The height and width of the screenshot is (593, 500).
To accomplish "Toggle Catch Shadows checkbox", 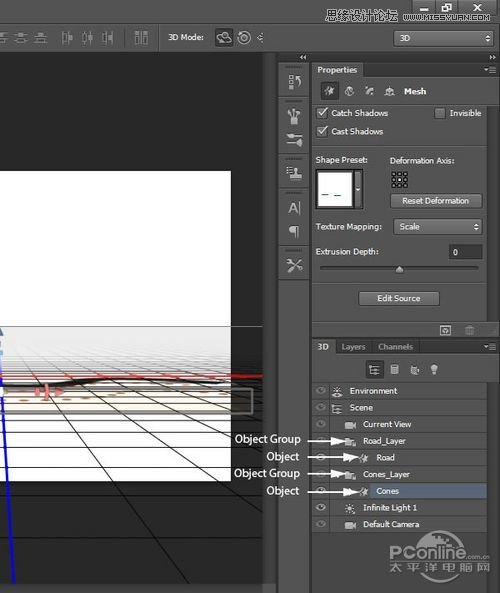I will [x=322, y=113].
